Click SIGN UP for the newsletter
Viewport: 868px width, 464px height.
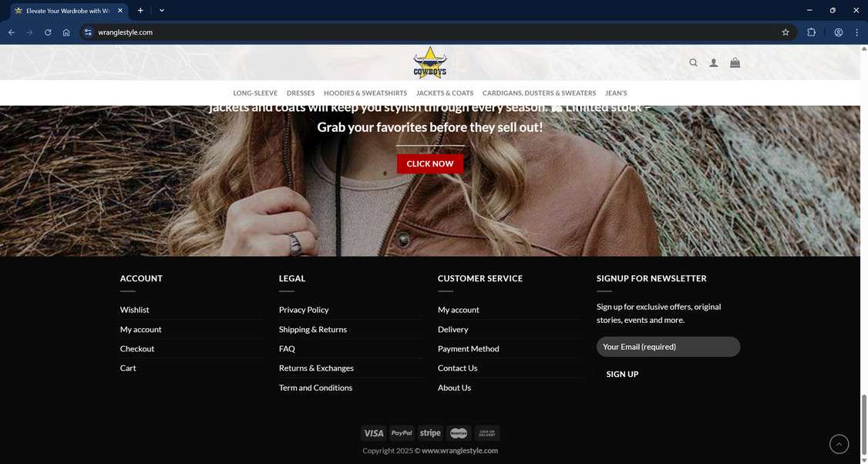622,374
